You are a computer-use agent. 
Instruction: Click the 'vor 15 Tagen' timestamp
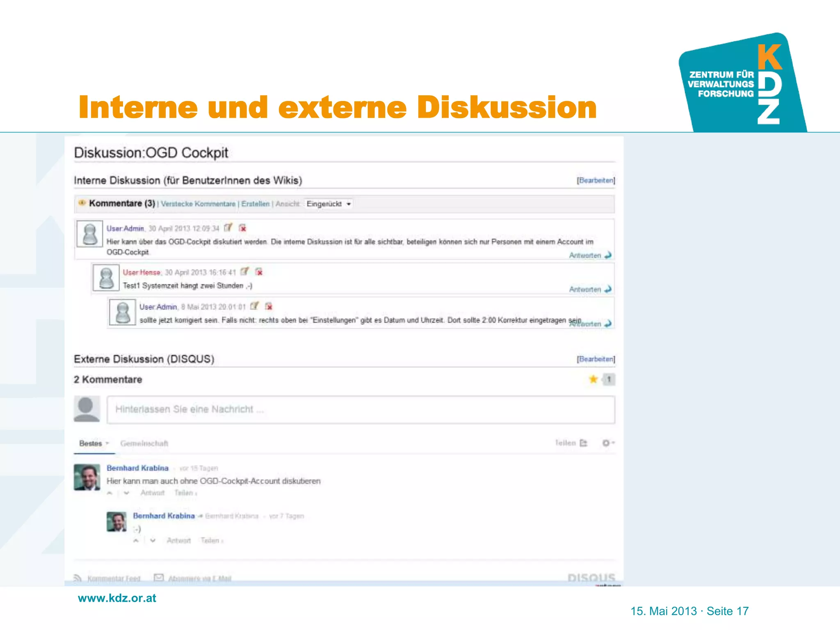click(x=199, y=468)
